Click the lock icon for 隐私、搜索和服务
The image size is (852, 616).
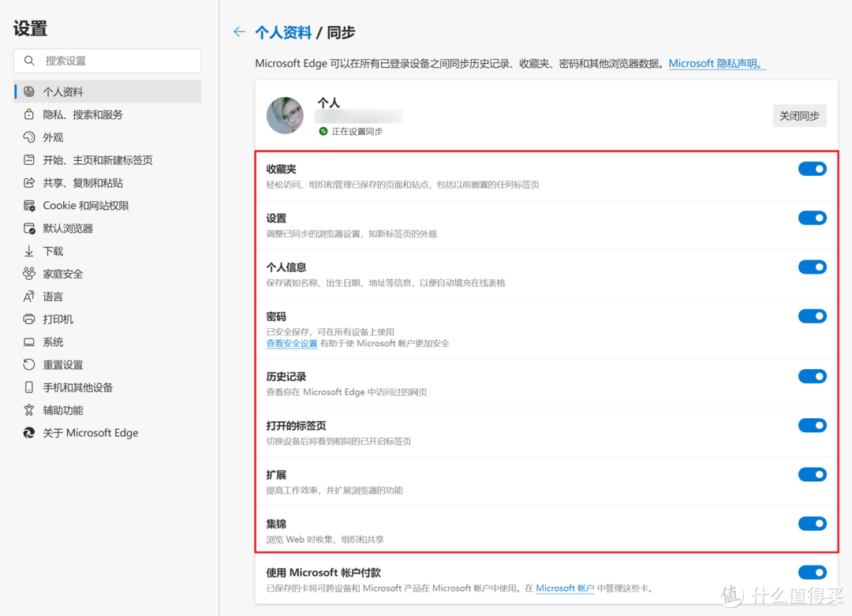(29, 114)
